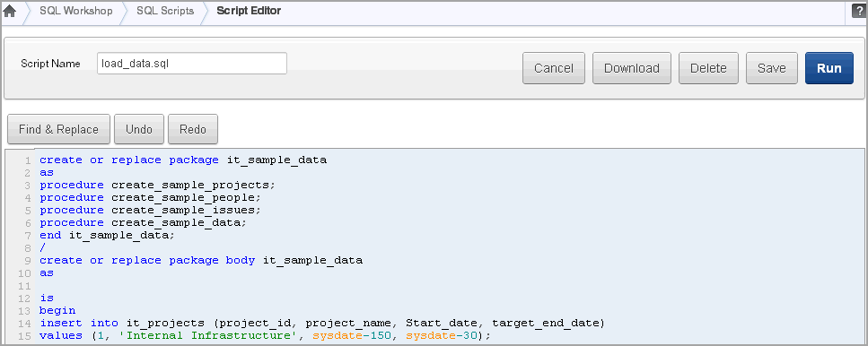Screen dimensions: 868x346
Task: Click the 'Internal Infrastructure' string value
Action: [210, 335]
